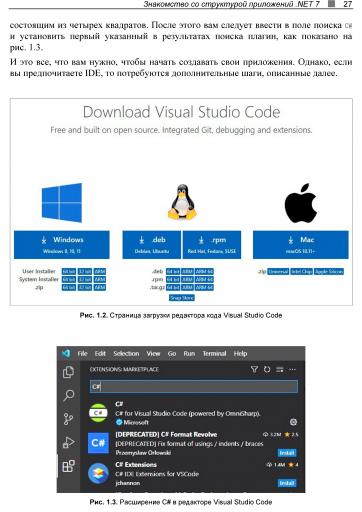Download the .rpm package button
Screen dimensions: 362x512
[212, 245]
